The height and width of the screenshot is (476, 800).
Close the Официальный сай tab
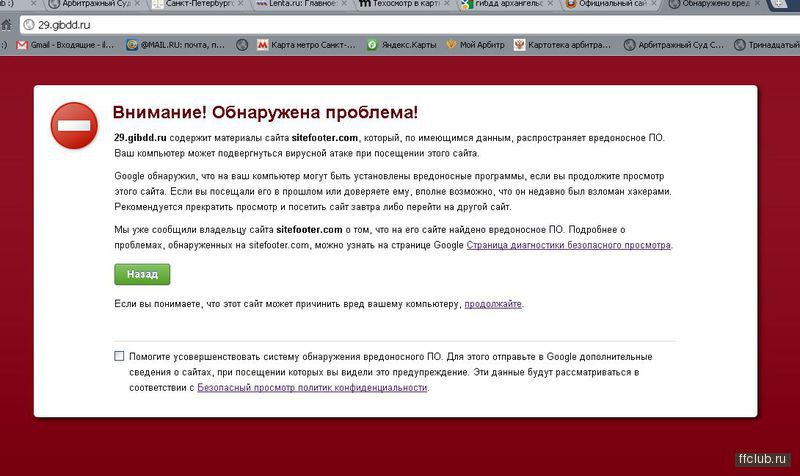tap(654, 4)
